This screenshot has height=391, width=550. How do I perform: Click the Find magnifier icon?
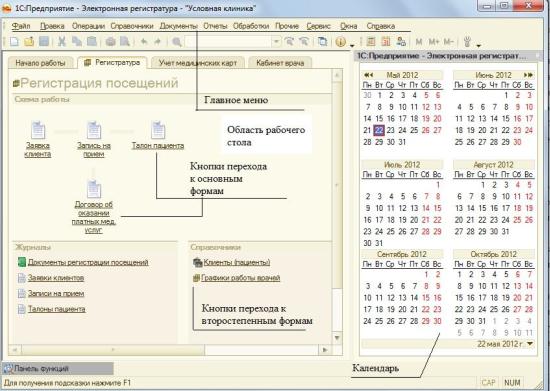coord(177,42)
